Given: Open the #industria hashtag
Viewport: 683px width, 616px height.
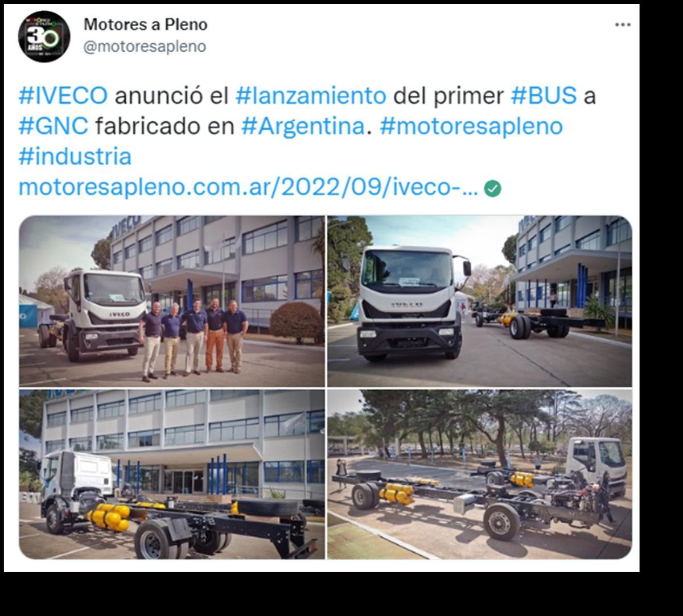Looking at the screenshot, I should [75, 156].
